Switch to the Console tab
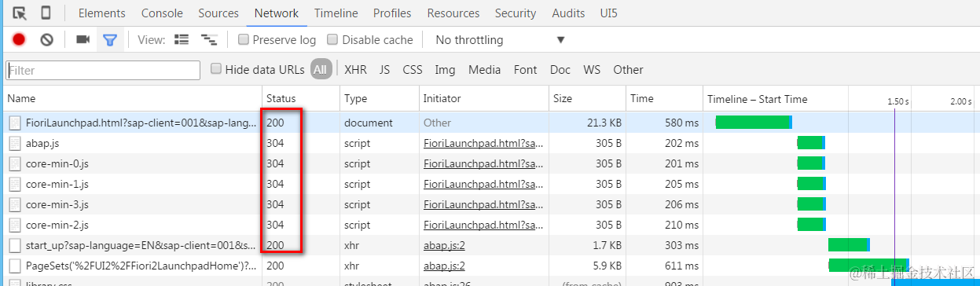The height and width of the screenshot is (286, 980). pos(162,13)
